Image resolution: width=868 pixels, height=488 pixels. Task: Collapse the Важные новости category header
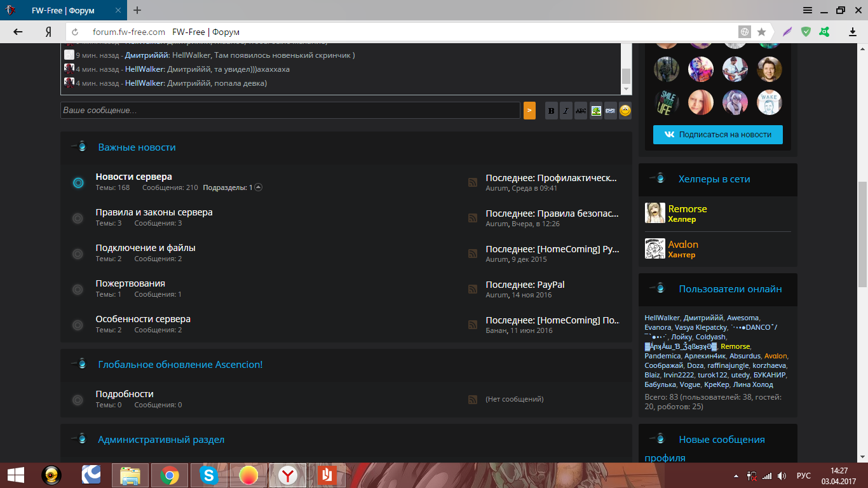pos(79,147)
